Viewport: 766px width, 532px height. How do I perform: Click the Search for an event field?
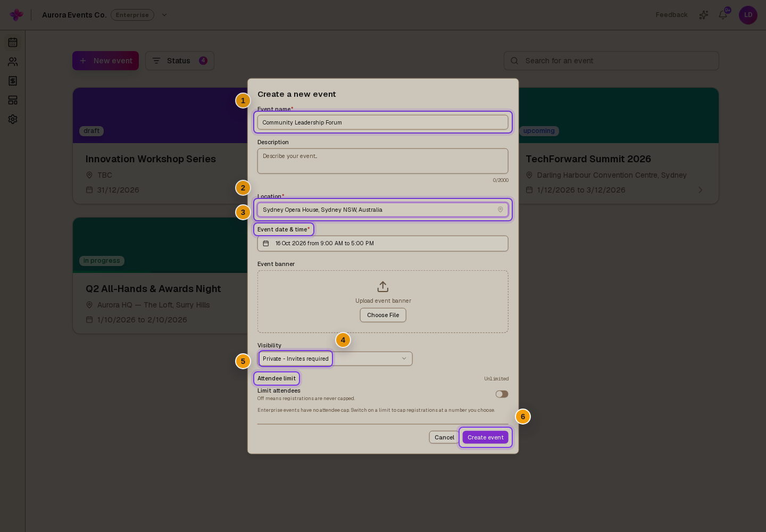611,61
